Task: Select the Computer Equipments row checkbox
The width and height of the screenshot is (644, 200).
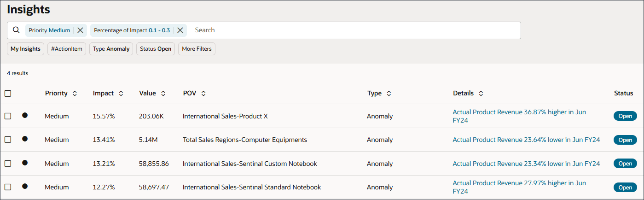Action: pyautogui.click(x=8, y=140)
